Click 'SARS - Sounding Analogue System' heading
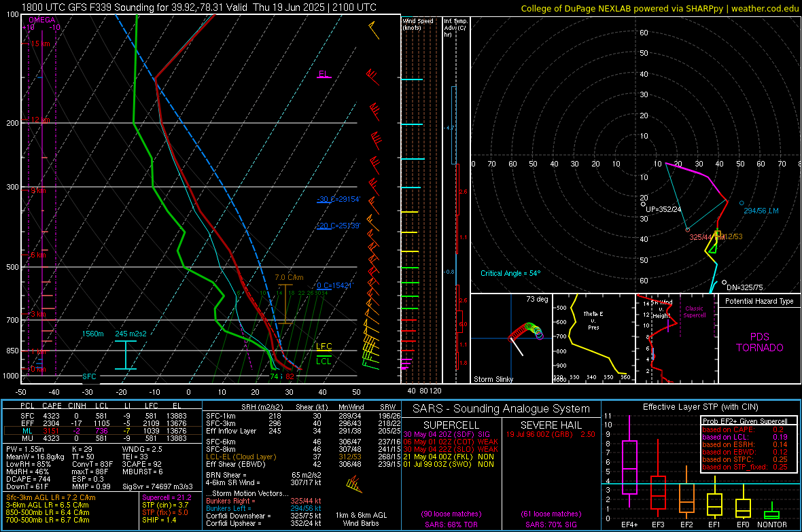The height and width of the screenshot is (532, 802). point(501,409)
